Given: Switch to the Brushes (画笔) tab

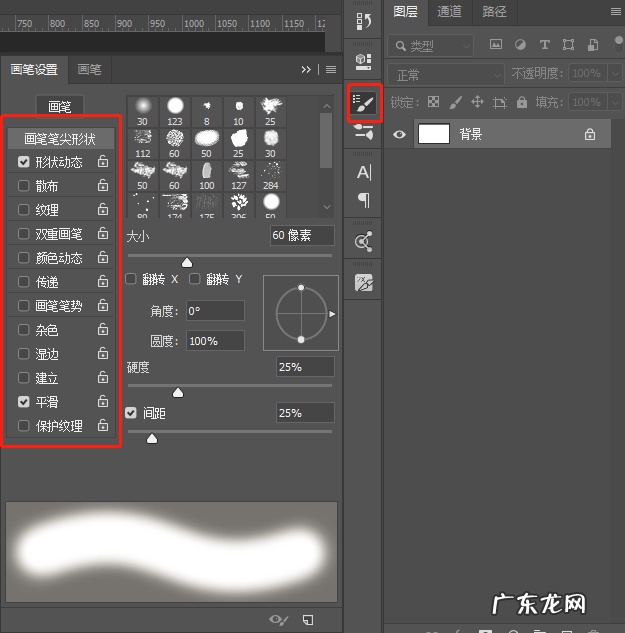Looking at the screenshot, I should click(x=89, y=69).
